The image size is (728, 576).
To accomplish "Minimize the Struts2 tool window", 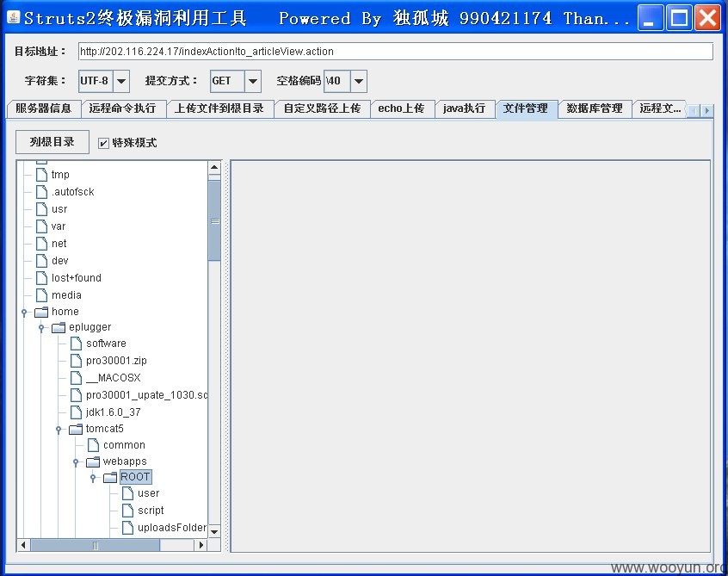I will (x=650, y=18).
